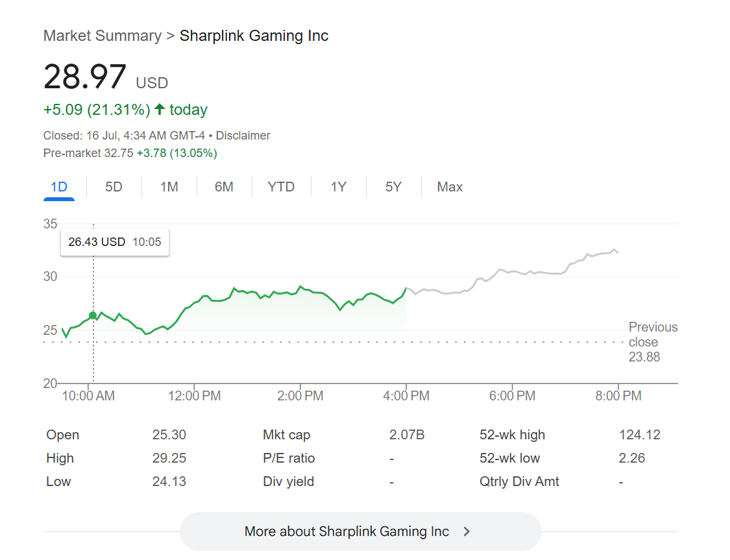Viewport: 730px width, 560px height.
Task: Open the Disclaimer link
Action: (243, 136)
